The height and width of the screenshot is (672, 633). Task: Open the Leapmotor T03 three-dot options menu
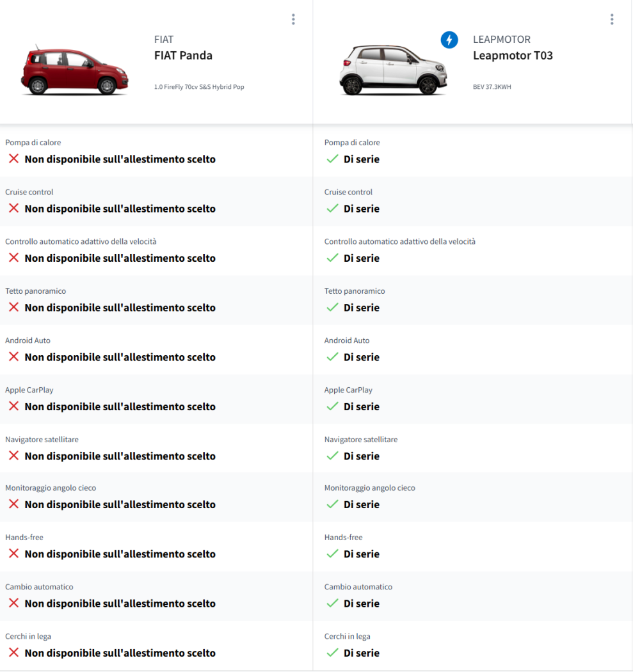coord(612,19)
